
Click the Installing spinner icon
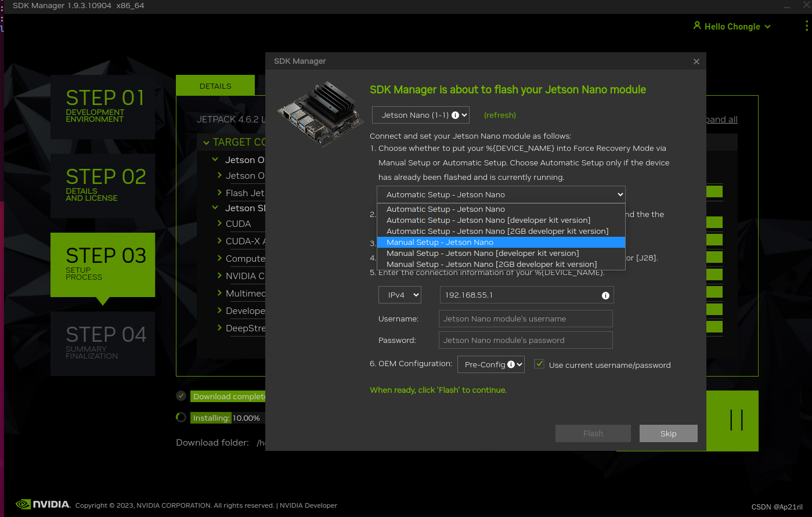coord(181,417)
